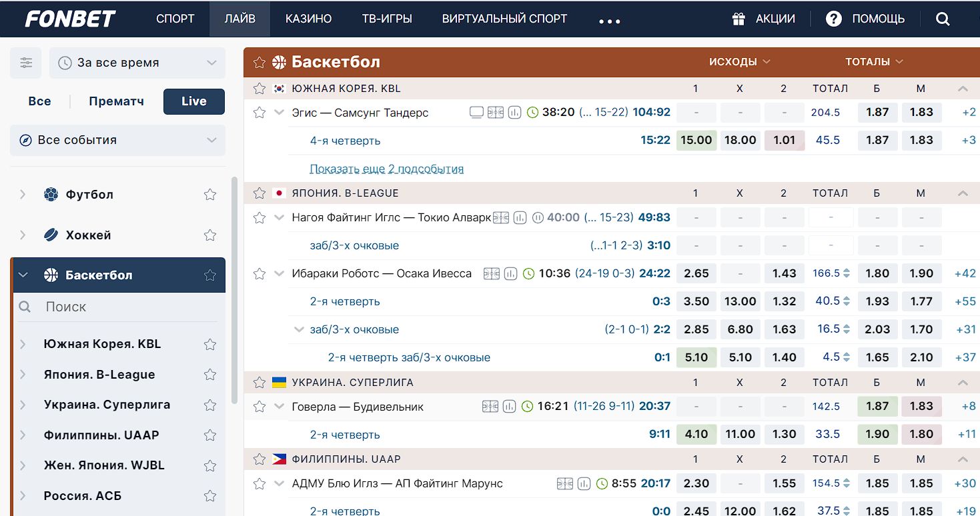This screenshot has width=980, height=516.
Task: Open the Виртуальный спорт section
Action: 504,19
